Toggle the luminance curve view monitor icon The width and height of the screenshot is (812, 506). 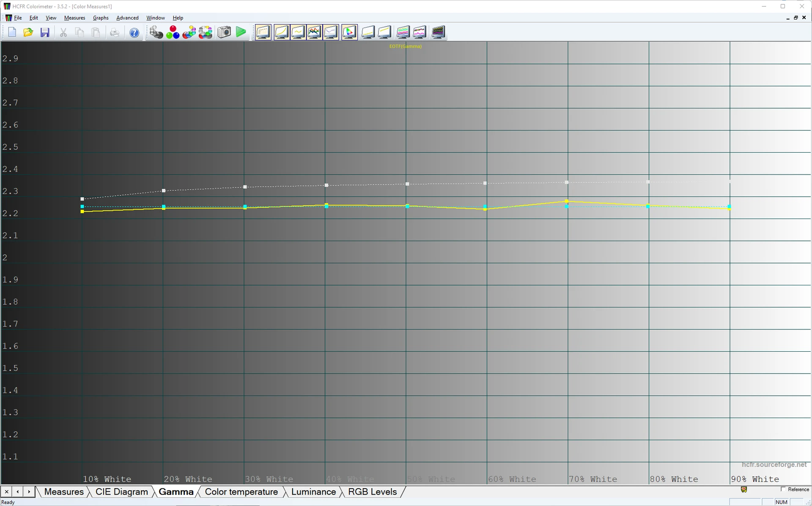(282, 32)
